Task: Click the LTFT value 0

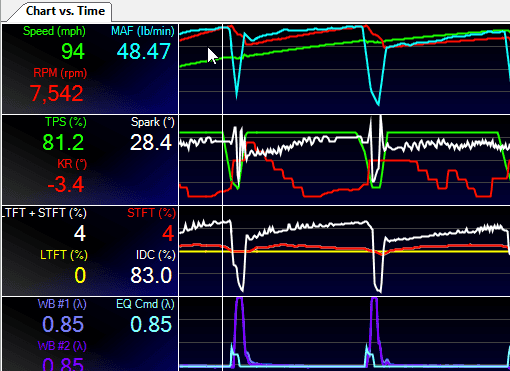Action: (x=80, y=275)
